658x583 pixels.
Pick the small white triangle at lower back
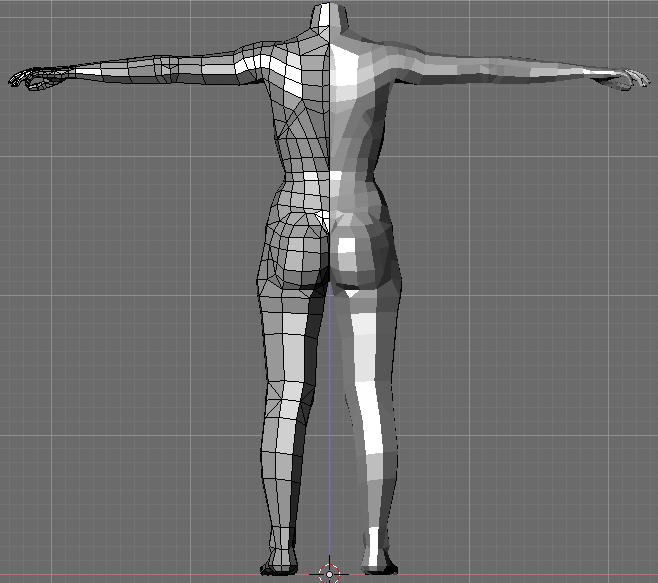click(x=321, y=218)
